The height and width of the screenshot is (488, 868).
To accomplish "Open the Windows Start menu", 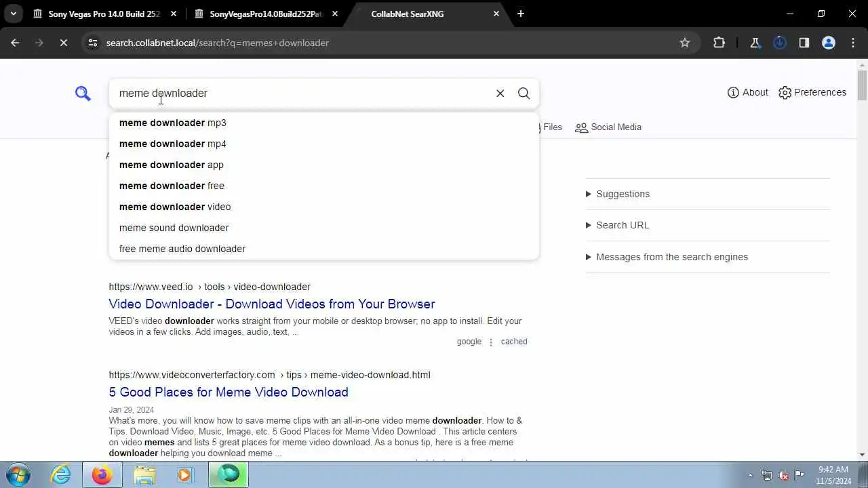I will pyautogui.click(x=18, y=474).
